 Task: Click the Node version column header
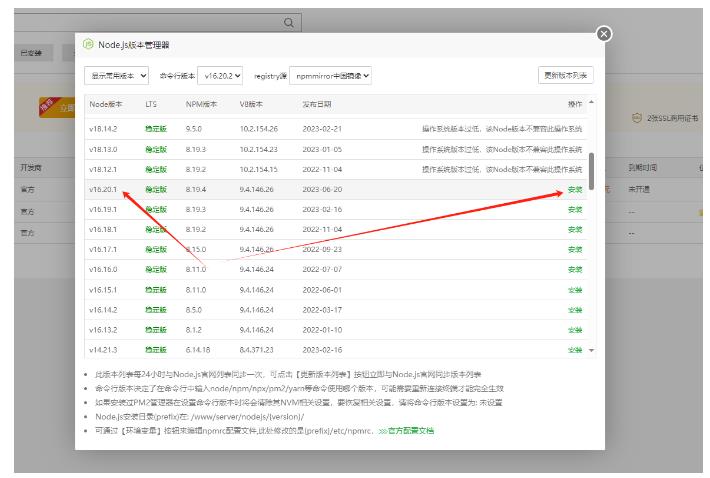tap(106, 104)
